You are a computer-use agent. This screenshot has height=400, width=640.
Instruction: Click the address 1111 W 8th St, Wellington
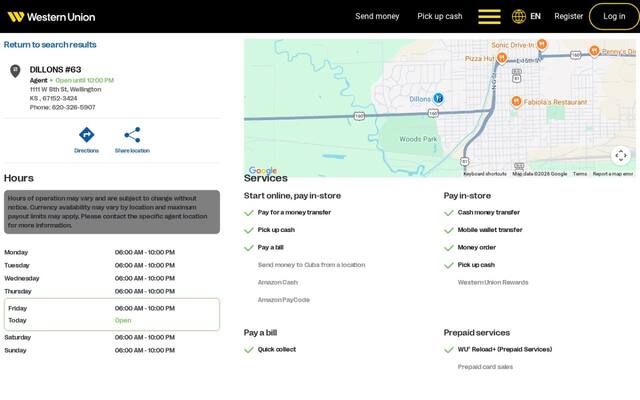(65, 89)
